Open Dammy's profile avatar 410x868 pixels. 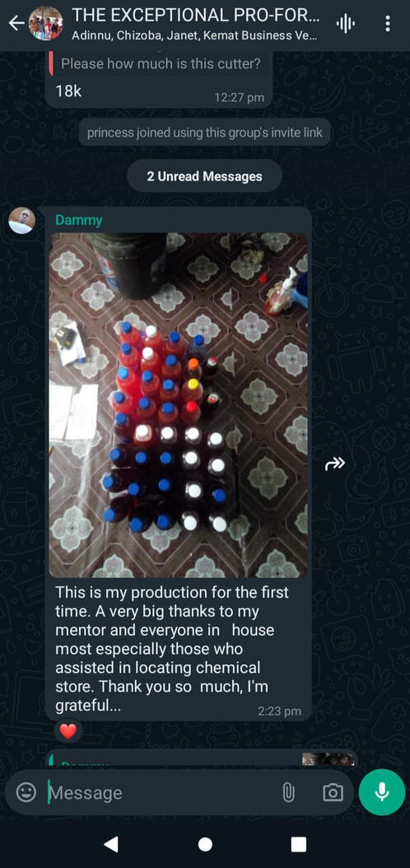(x=22, y=221)
